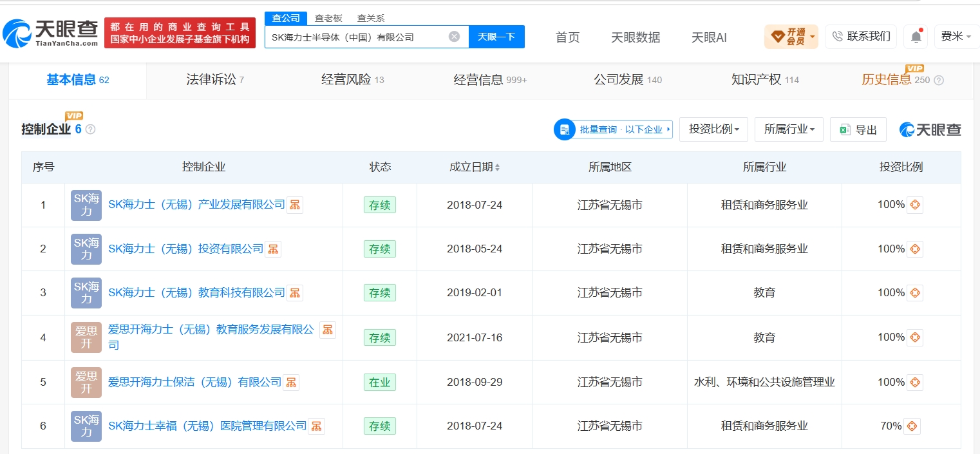The height and width of the screenshot is (454, 980).
Task: Click the 在业 status tag
Action: click(x=380, y=382)
